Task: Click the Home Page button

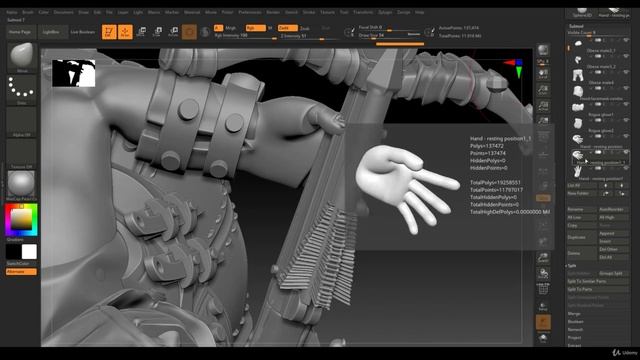Action: 20,32
